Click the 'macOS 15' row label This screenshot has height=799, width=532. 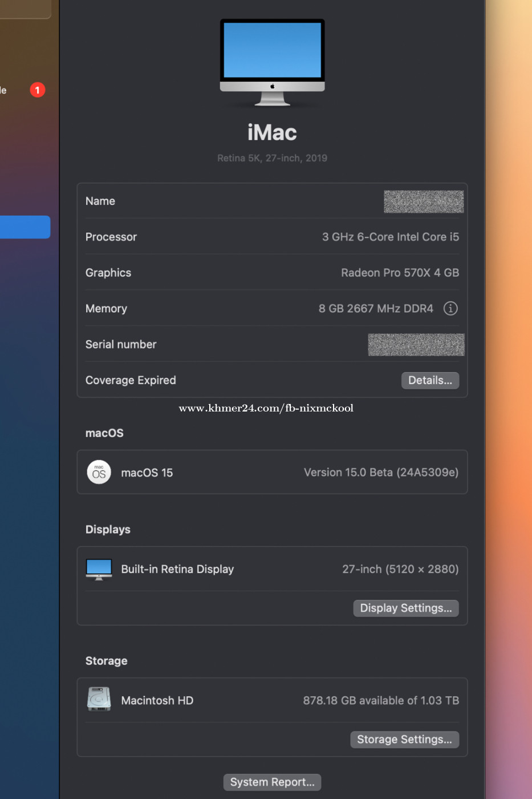click(147, 473)
